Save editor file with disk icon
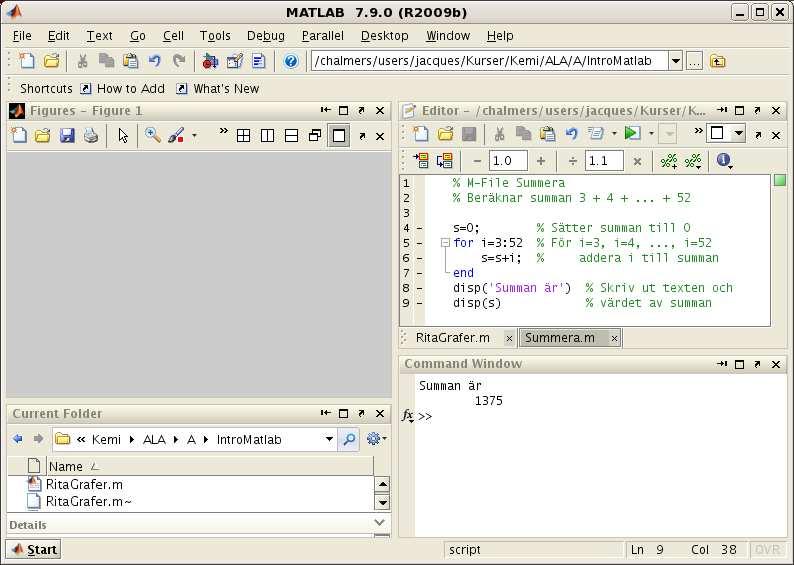The image size is (794, 565). [x=469, y=134]
